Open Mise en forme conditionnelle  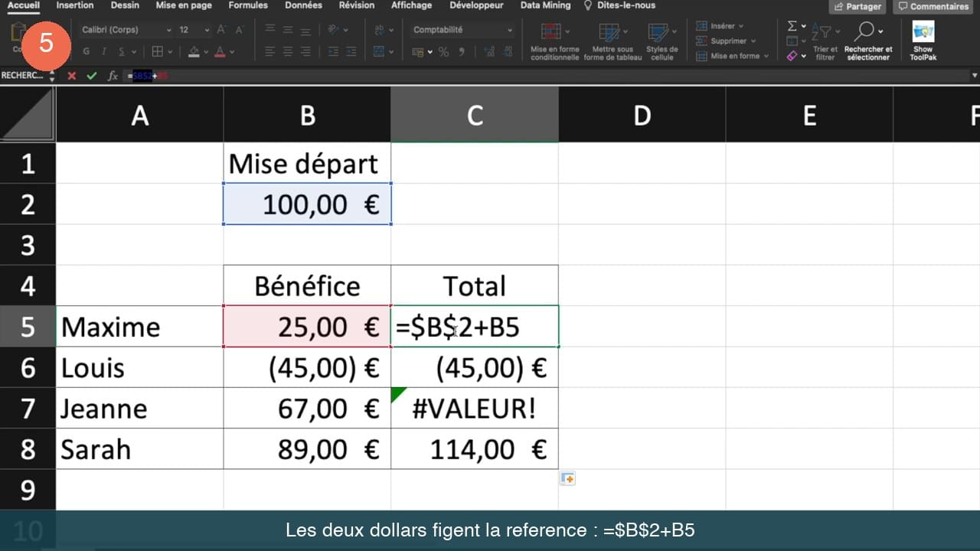coord(555,42)
